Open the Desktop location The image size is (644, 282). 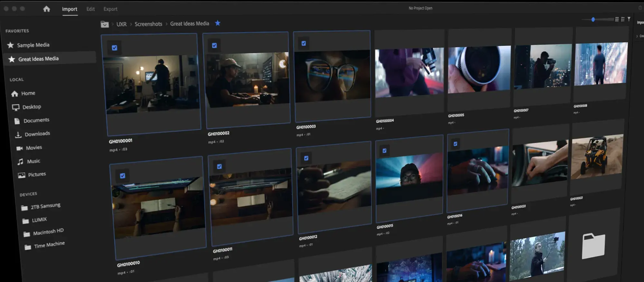[x=27, y=107]
